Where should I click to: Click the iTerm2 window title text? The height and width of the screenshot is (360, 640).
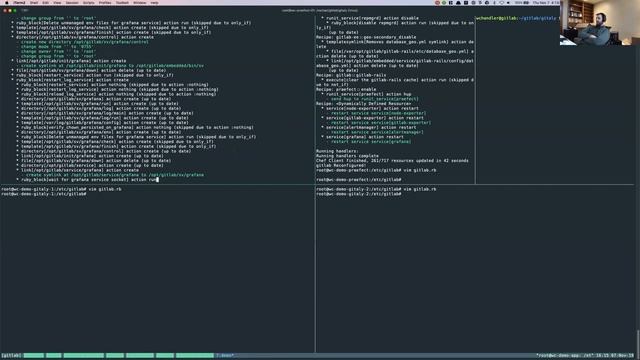point(320,11)
